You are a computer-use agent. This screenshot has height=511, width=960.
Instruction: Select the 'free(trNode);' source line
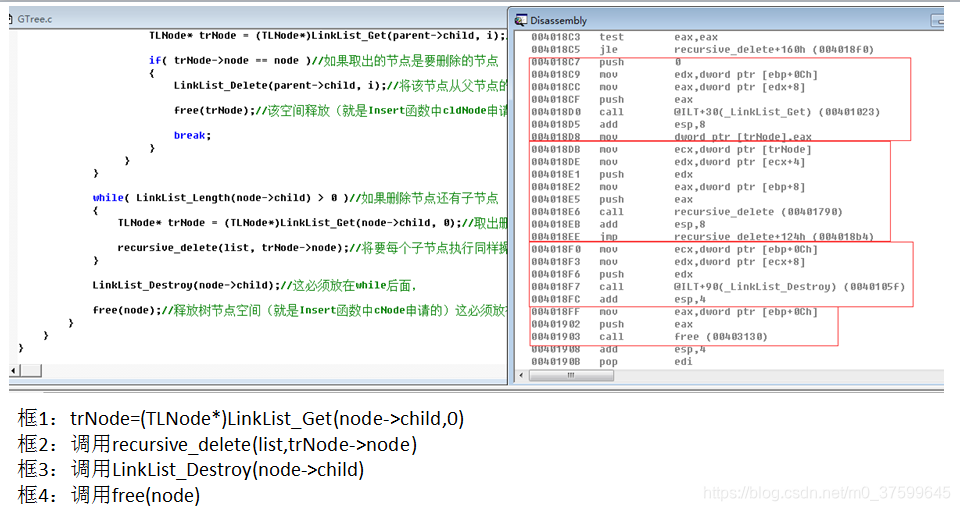click(x=340, y=110)
